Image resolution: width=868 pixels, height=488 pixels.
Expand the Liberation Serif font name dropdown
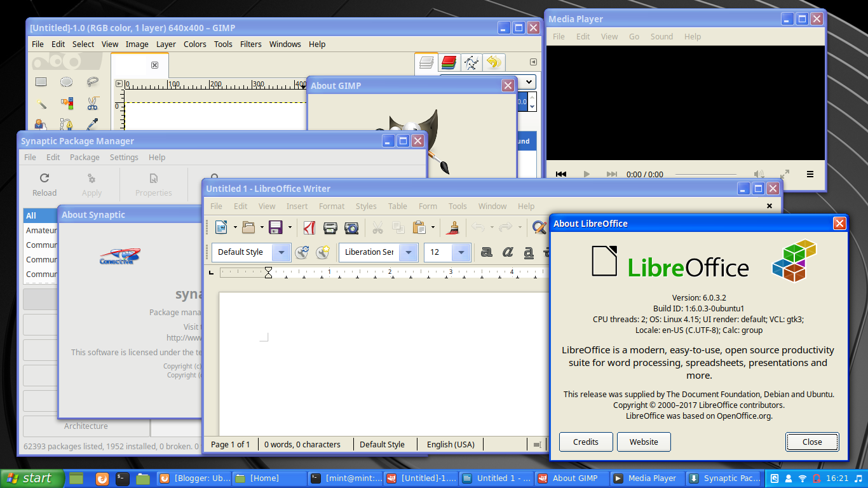point(410,252)
